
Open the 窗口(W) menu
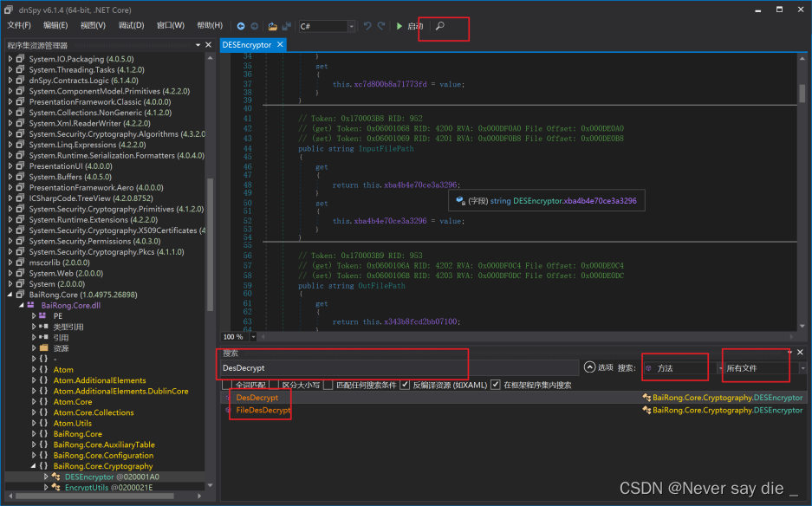point(171,25)
